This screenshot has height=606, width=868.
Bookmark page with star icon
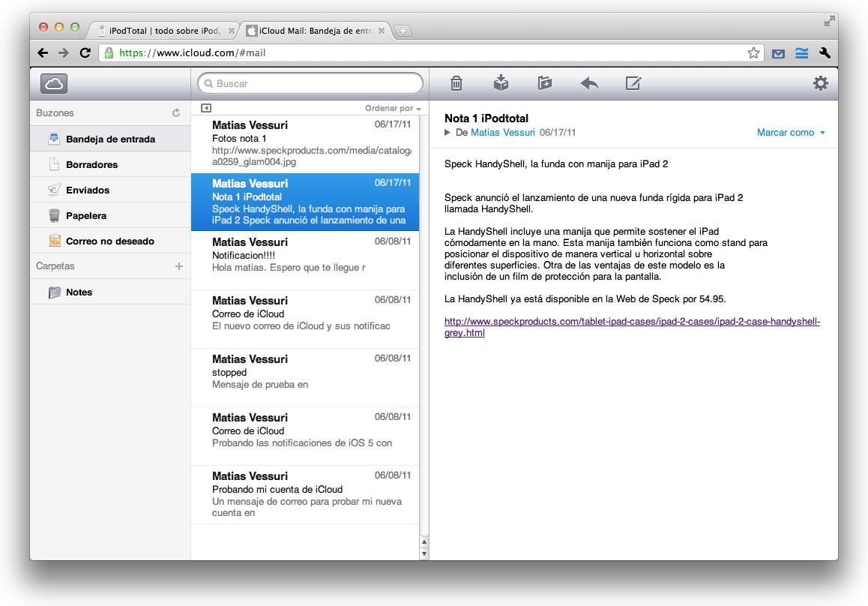(753, 53)
